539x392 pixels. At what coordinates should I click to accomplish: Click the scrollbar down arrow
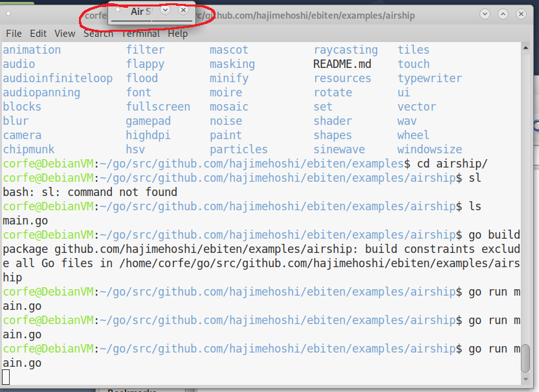coord(525,379)
